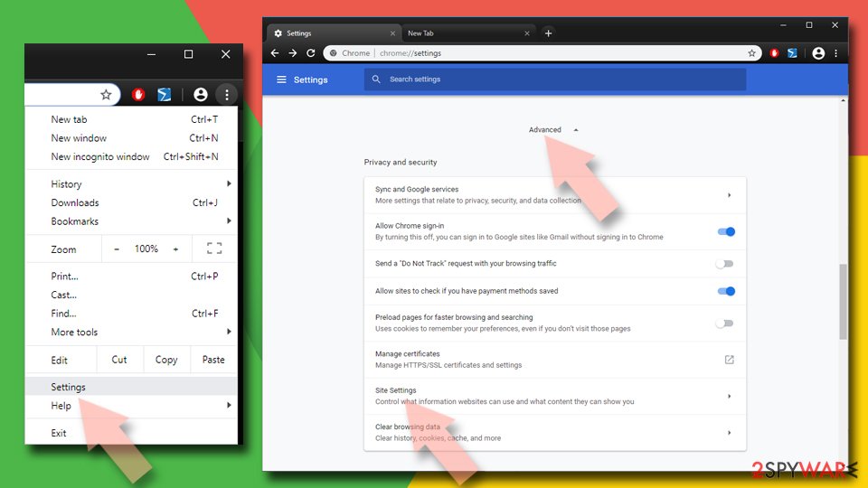
Task: Expand More tools submenu arrow
Action: point(229,332)
